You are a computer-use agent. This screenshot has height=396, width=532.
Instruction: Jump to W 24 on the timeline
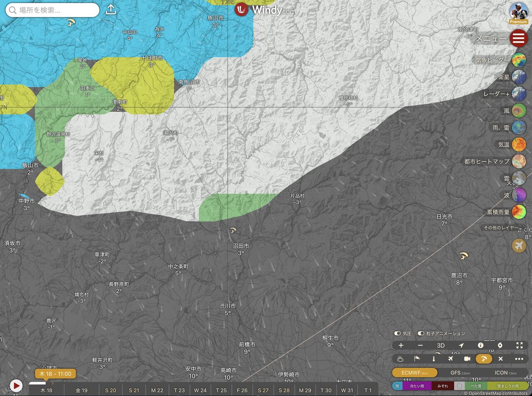(x=200, y=390)
